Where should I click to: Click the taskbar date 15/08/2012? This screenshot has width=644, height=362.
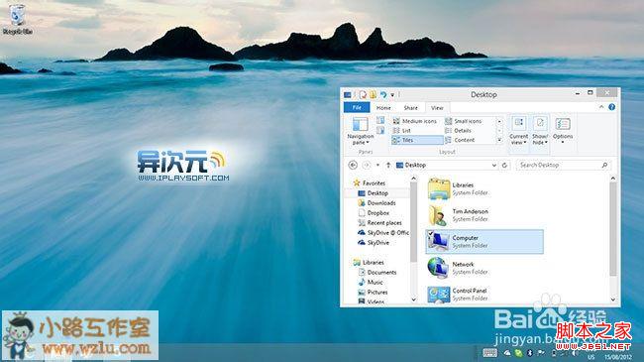[617, 357]
